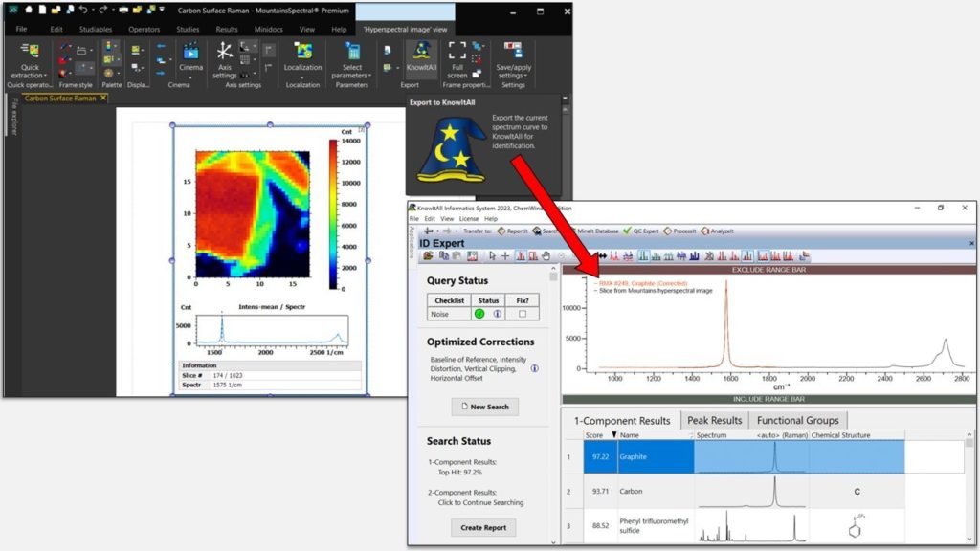The image size is (980, 551).
Task: Switch to the Peak Results tab
Action: click(x=714, y=419)
